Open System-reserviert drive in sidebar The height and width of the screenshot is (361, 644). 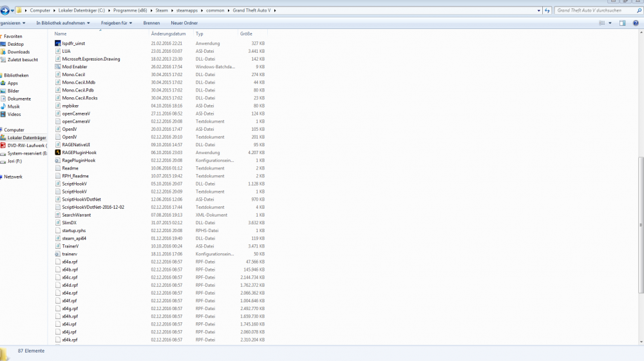pyautogui.click(x=27, y=153)
